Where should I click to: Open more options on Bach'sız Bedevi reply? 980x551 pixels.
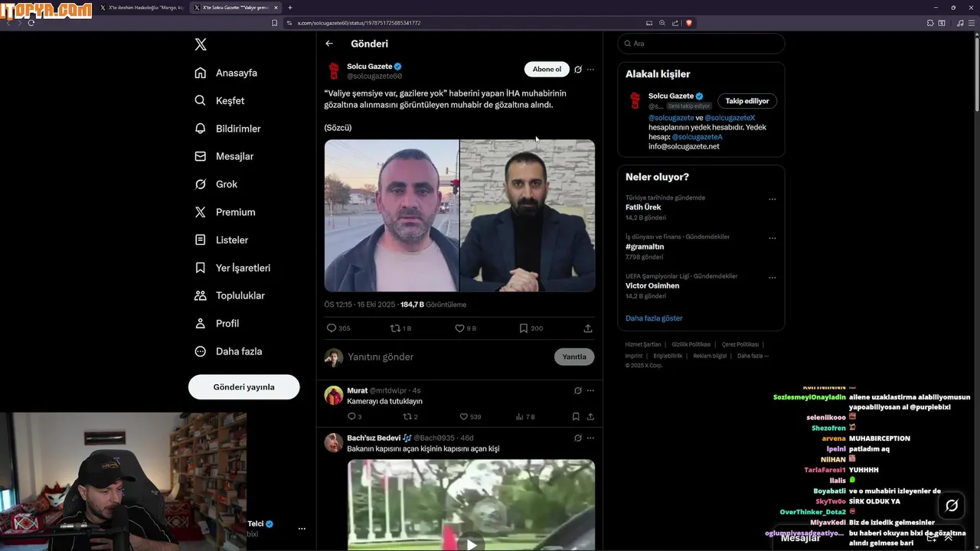590,438
